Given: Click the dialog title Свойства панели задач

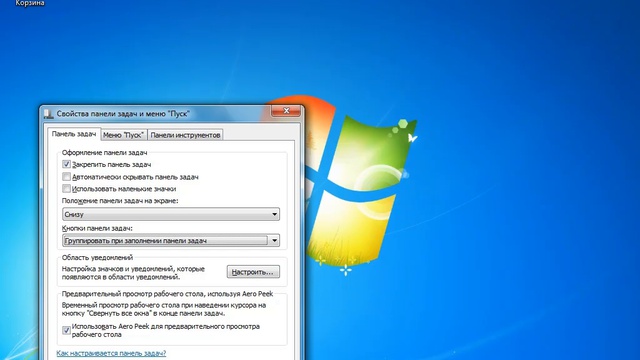Looking at the screenshot, I should (123, 114).
